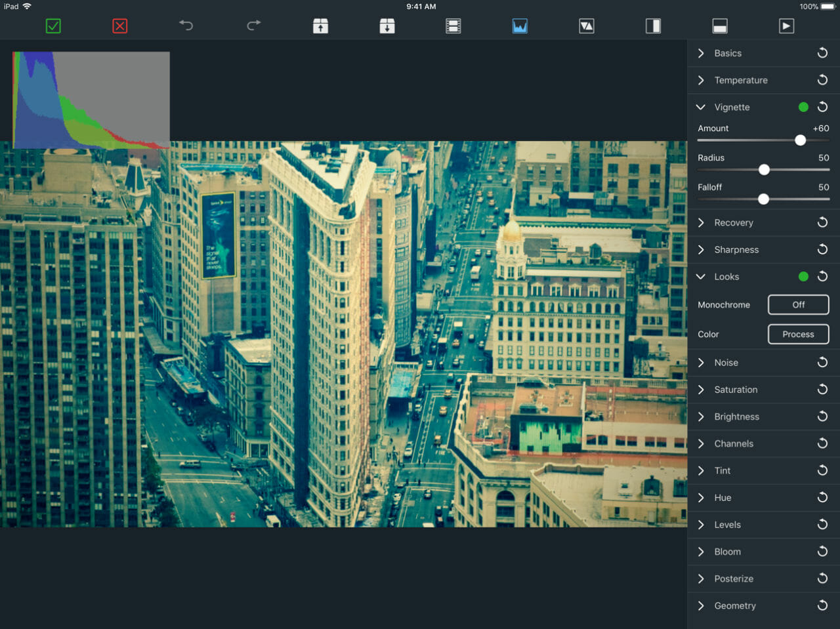Reset the Sharpness adjustments
Screen dimensions: 840x629
click(822, 249)
